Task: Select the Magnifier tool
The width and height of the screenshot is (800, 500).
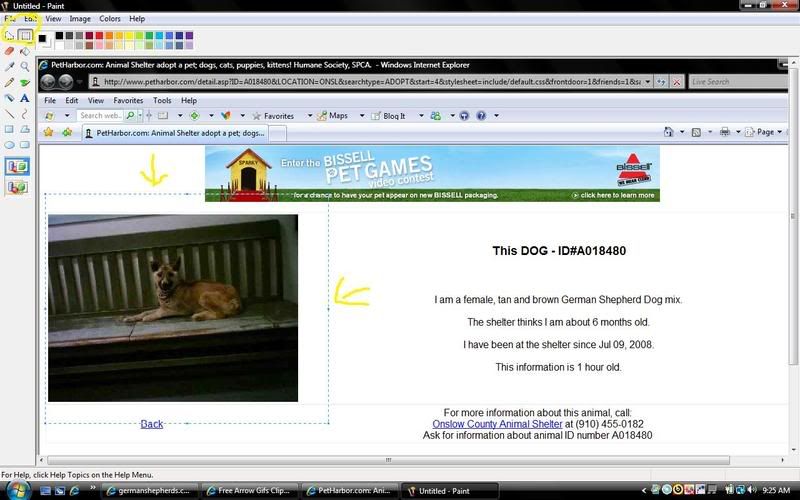Action: point(25,67)
